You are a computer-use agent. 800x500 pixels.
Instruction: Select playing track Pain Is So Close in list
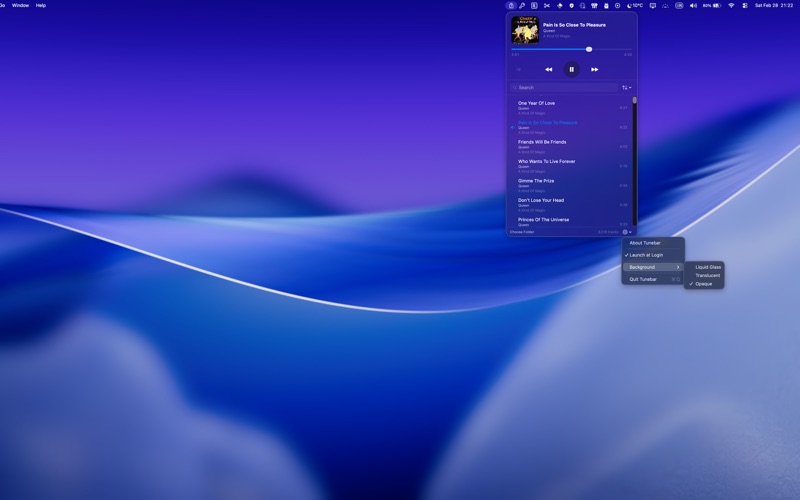pyautogui.click(x=570, y=127)
